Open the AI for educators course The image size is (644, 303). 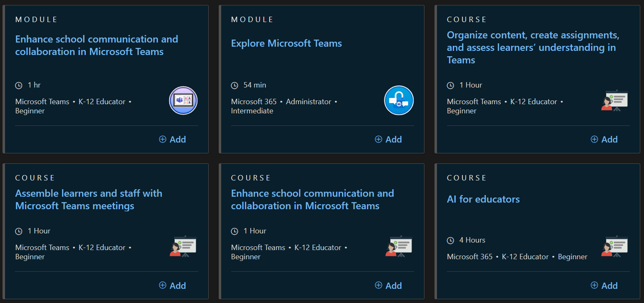tap(483, 199)
